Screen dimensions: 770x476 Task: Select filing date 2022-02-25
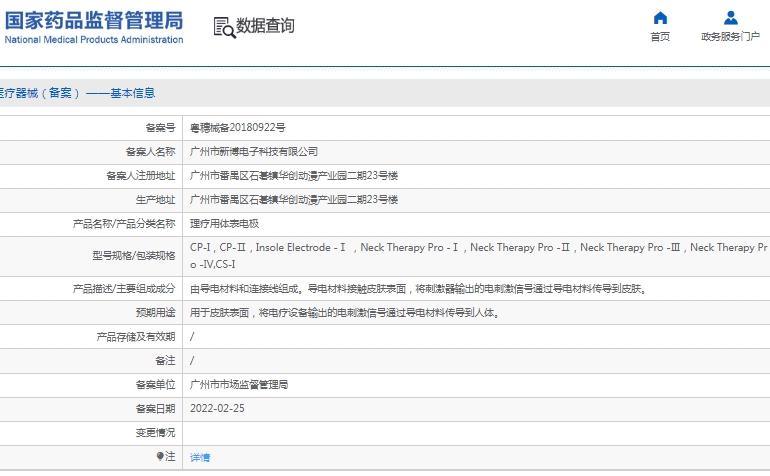(217, 409)
